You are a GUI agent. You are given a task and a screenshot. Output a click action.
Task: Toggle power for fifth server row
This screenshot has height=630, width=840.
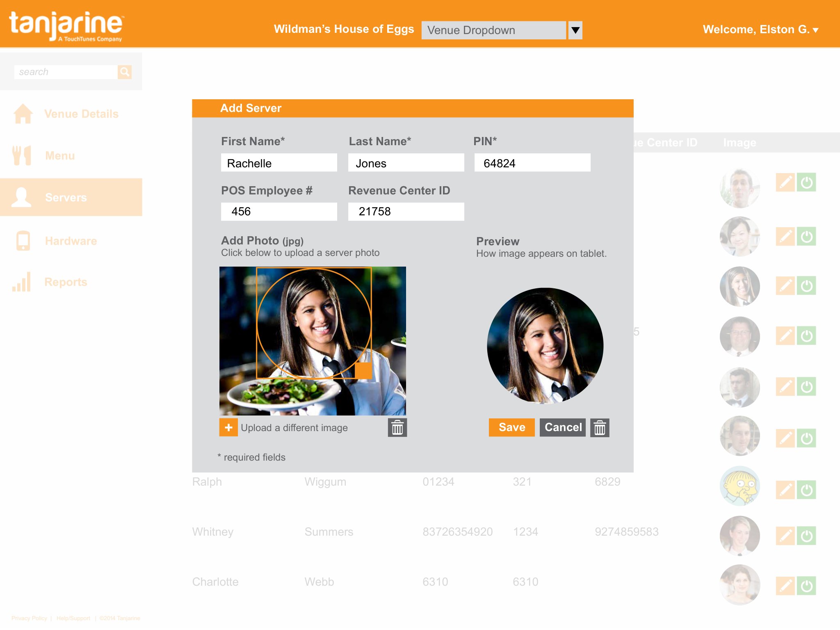pyautogui.click(x=806, y=386)
